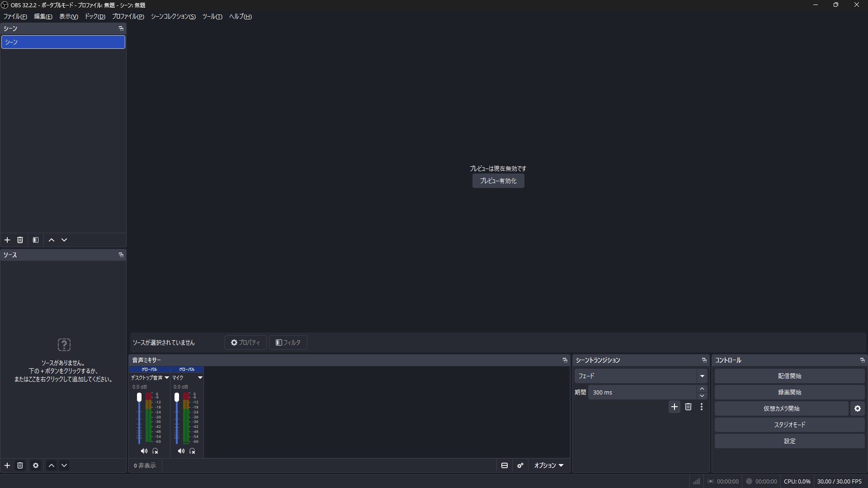This screenshot has width=868, height=488.
Task: Toggle スタジオモード
Action: [x=789, y=425]
